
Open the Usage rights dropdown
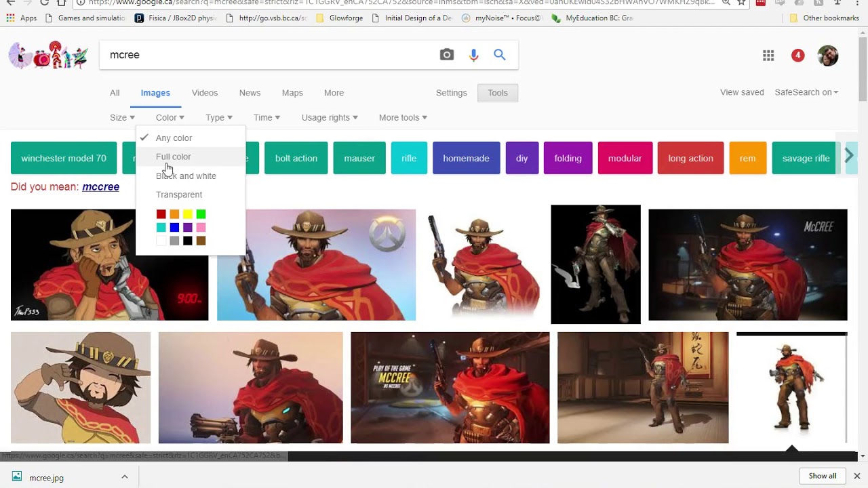pyautogui.click(x=330, y=117)
